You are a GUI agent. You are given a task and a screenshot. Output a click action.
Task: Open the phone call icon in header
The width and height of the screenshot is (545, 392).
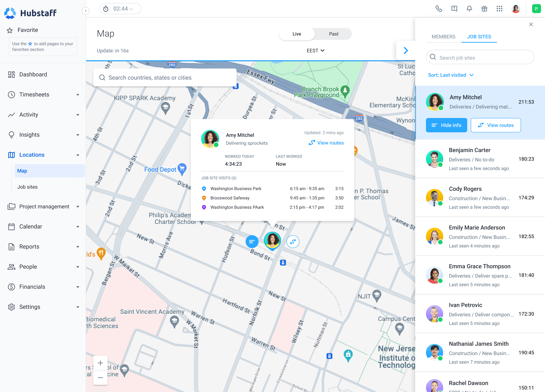tap(439, 9)
